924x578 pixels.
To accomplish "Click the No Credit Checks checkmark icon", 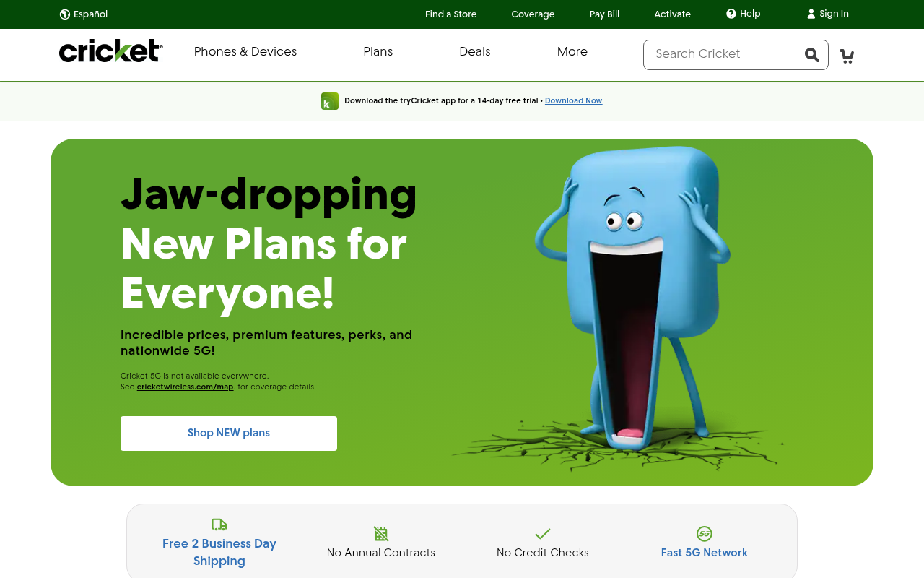I will 543,534.
